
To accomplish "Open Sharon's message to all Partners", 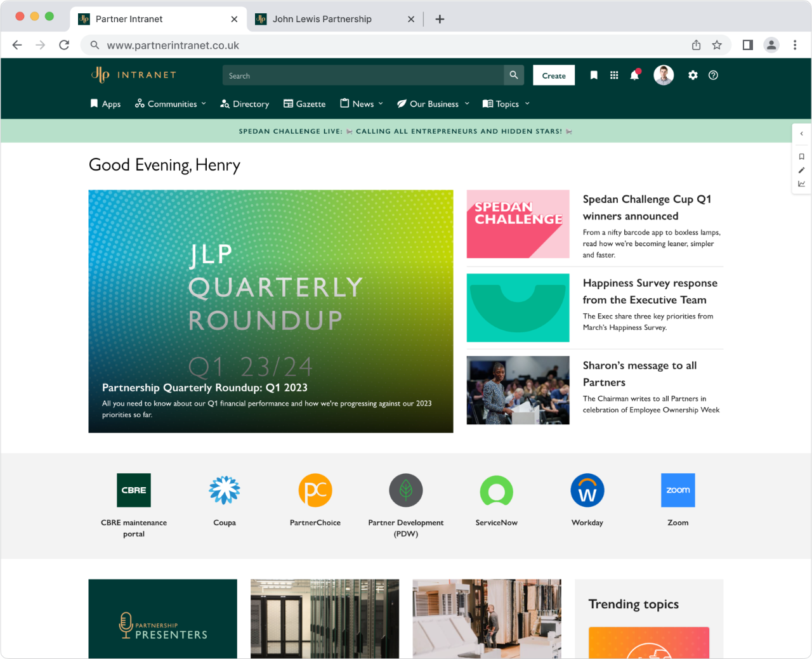I will point(639,374).
